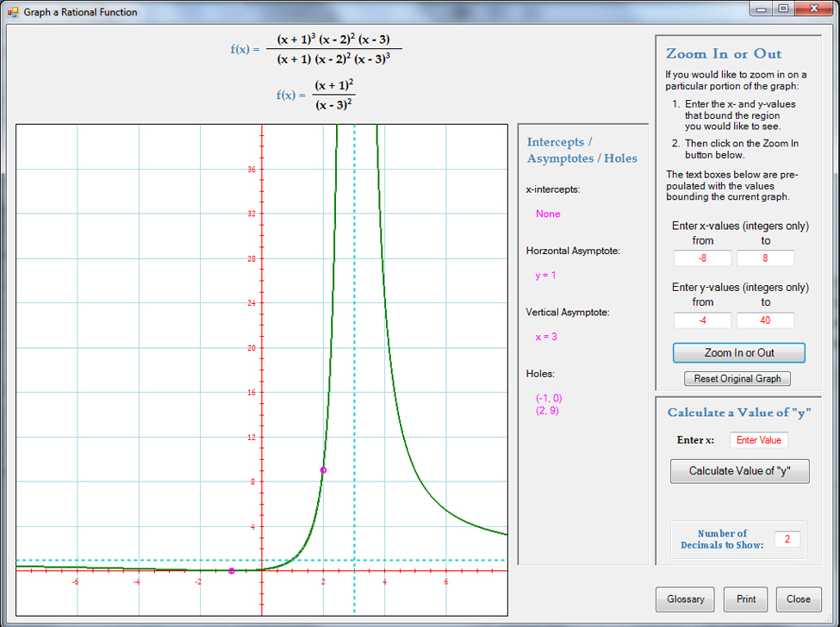Screen dimensions: 840x627
Task: Click the x-values "to" field showing 8
Action: (x=765, y=258)
